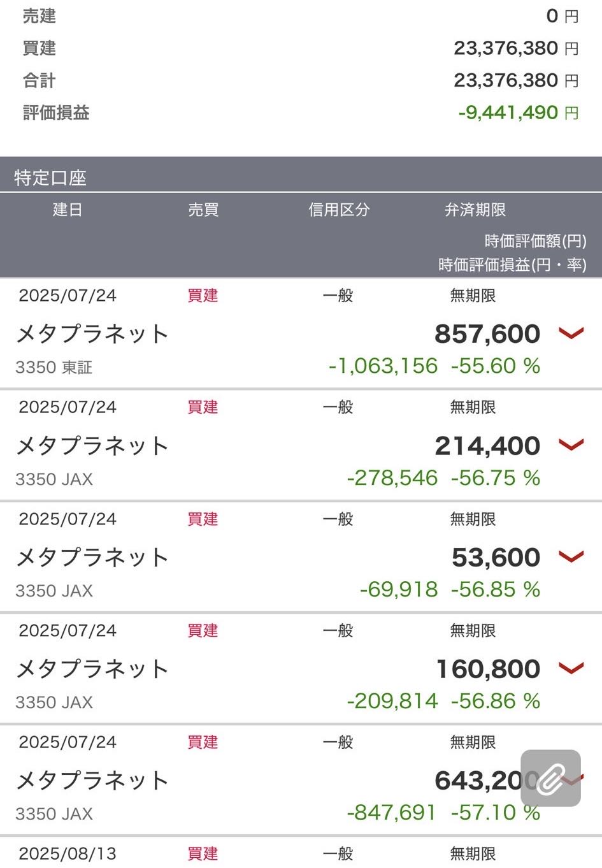Expand the 857,600 メタプラネット position chevron
This screenshot has width=602, height=868.
click(x=571, y=333)
